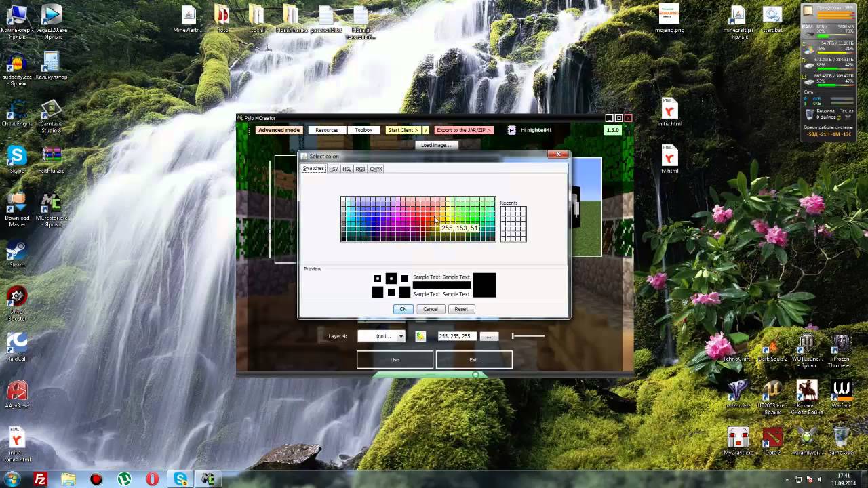Open the Toolbox menu in MCreator
868x488 pixels.
363,130
